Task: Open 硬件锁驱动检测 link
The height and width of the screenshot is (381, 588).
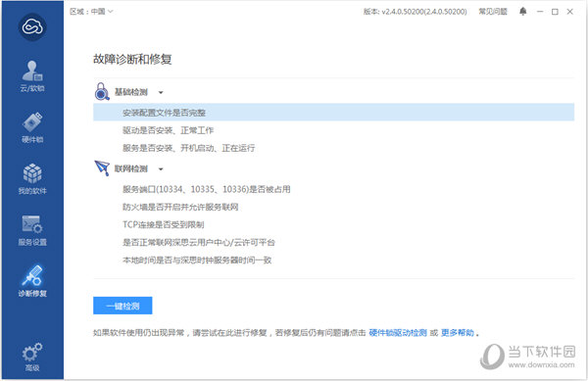Action: pos(398,333)
